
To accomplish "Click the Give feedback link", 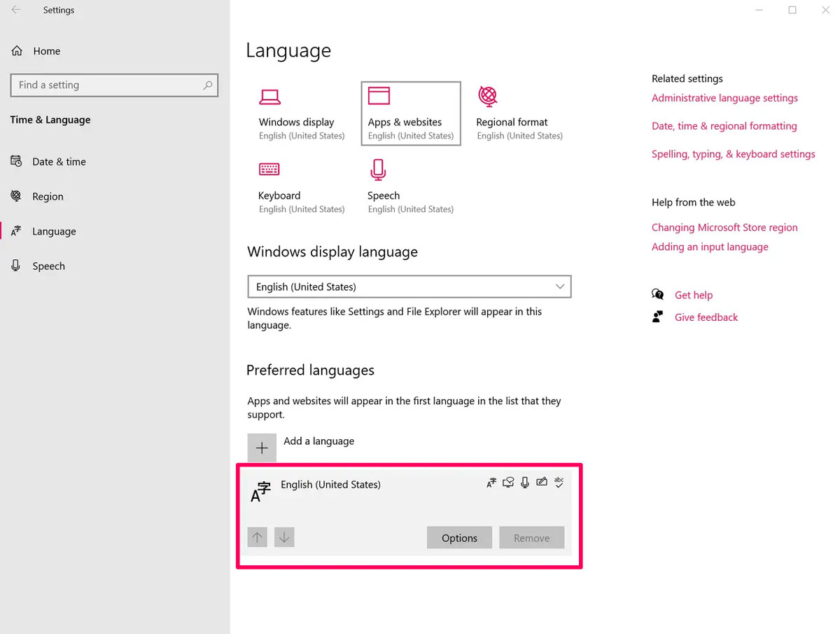I will pyautogui.click(x=706, y=317).
